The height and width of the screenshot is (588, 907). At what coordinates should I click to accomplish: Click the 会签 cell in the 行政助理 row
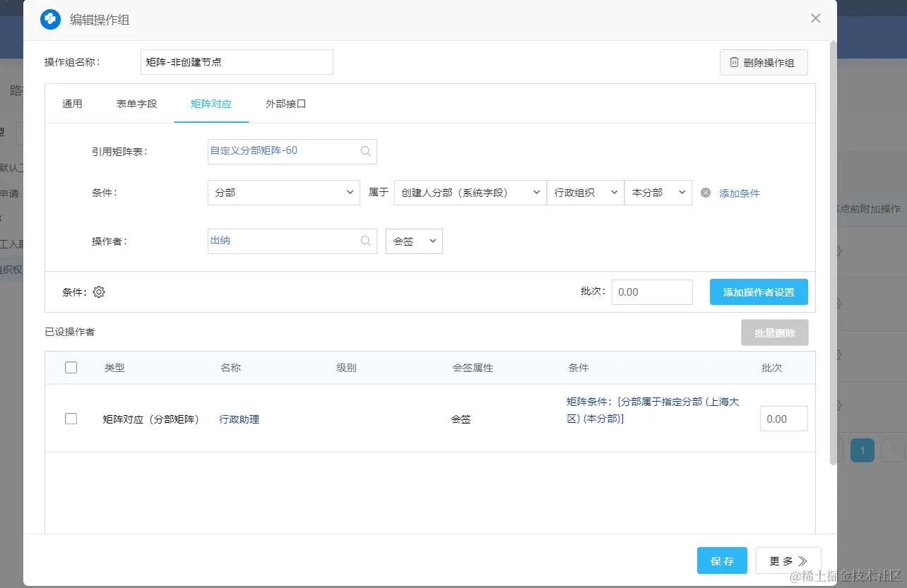point(461,419)
